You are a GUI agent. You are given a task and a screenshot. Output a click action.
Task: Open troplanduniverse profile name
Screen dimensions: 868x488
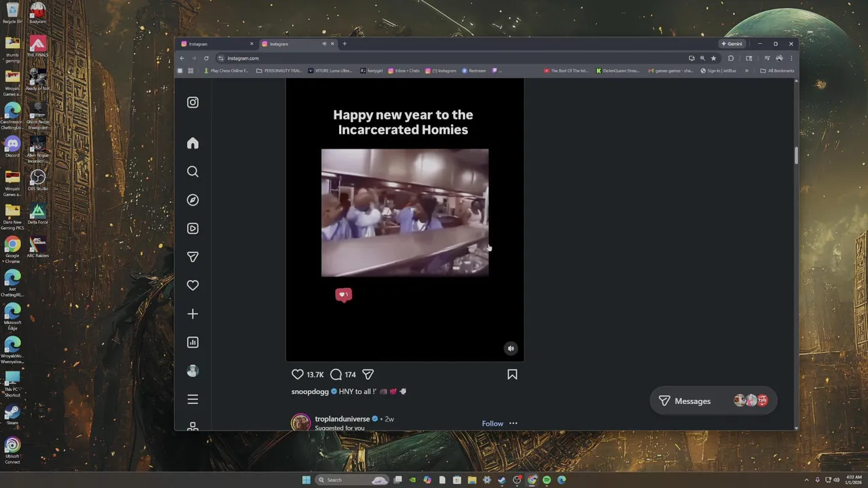pos(342,419)
